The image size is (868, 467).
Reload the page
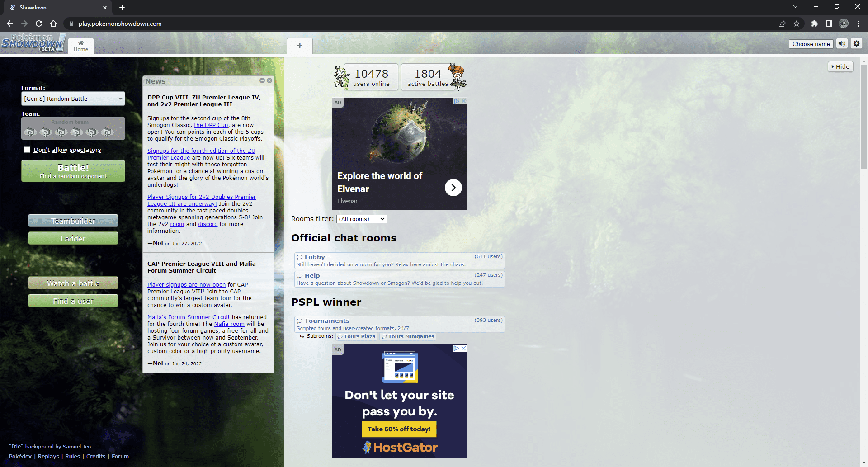coord(39,24)
